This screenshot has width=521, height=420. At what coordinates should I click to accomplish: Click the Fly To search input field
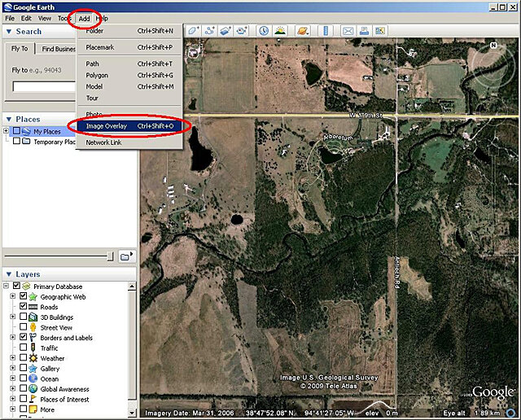tap(45, 86)
